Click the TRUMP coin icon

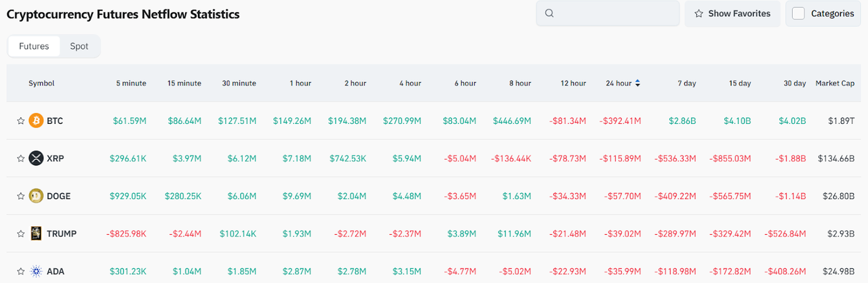36,234
